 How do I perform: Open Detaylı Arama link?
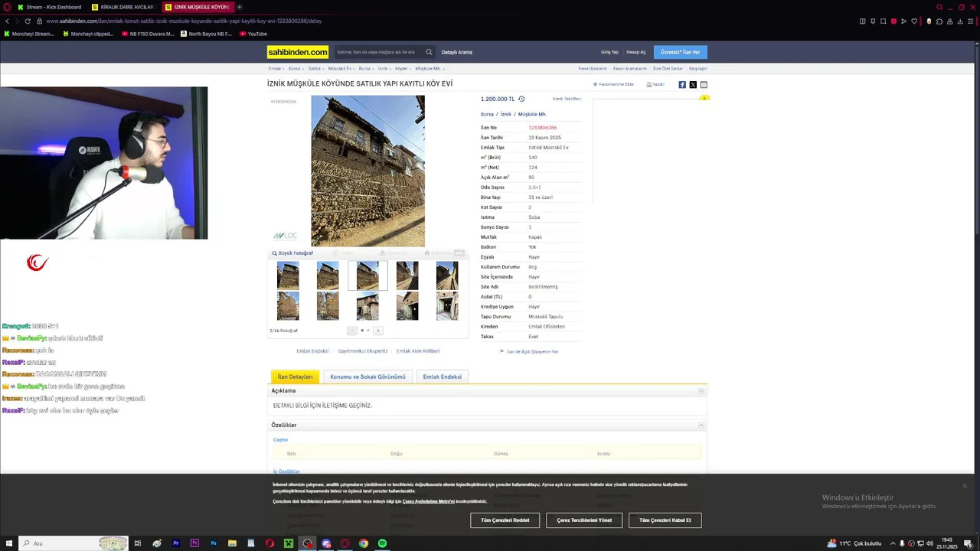coord(457,52)
